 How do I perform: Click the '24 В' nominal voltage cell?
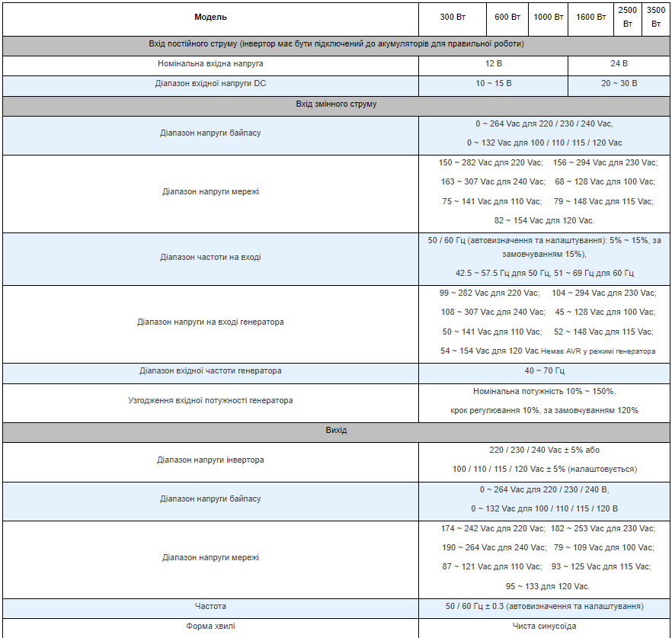(619, 64)
